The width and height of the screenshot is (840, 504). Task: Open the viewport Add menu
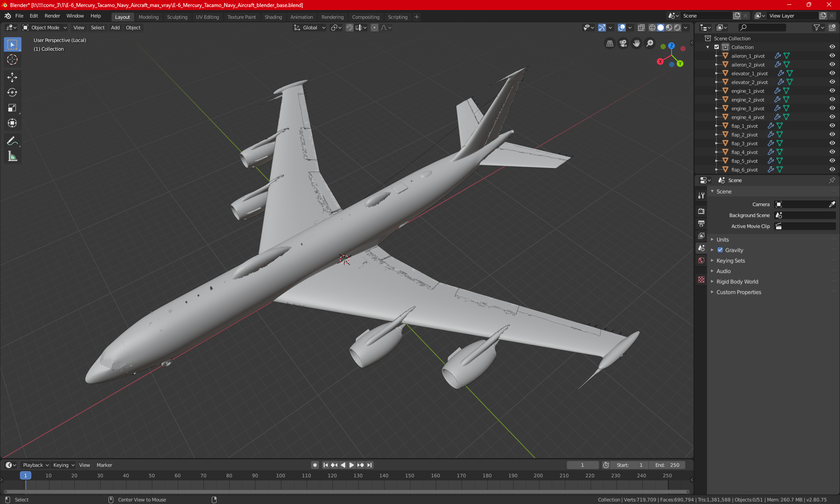(x=115, y=28)
